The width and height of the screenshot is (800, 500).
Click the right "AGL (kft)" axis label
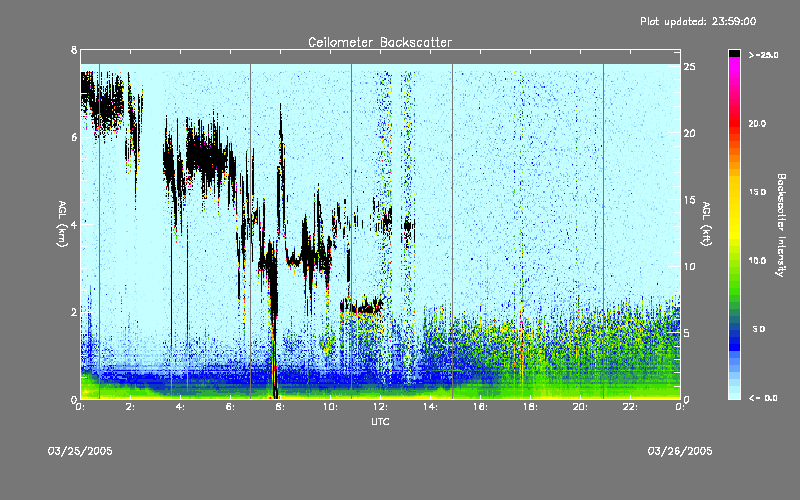pyautogui.click(x=706, y=224)
